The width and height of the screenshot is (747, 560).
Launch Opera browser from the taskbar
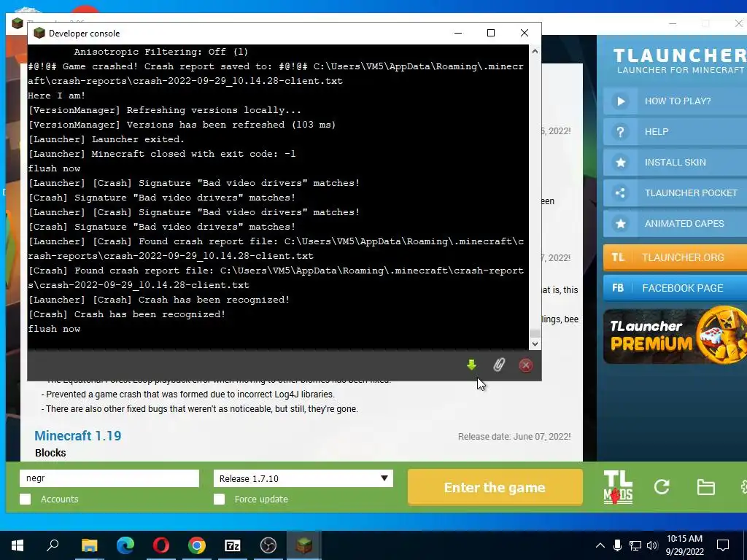pos(161,545)
